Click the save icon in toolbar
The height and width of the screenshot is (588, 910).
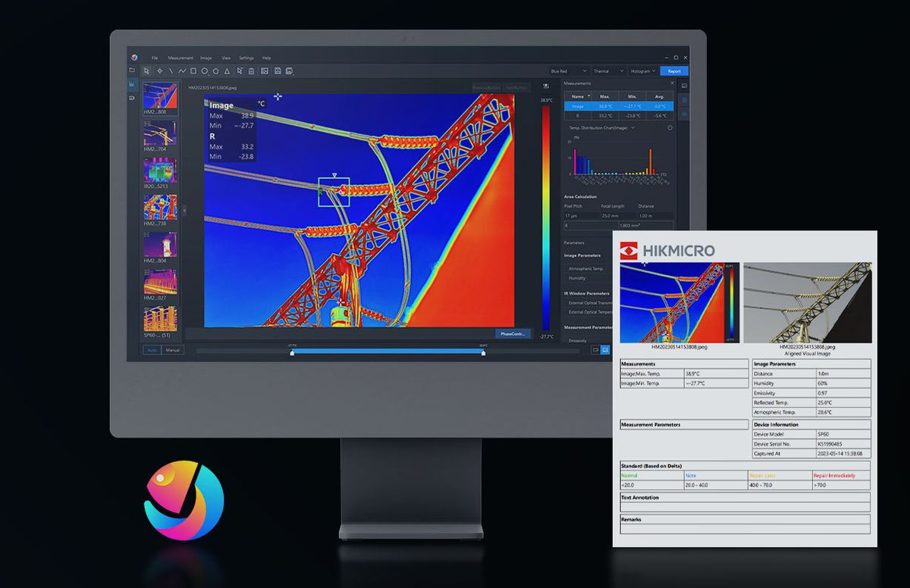point(278,71)
